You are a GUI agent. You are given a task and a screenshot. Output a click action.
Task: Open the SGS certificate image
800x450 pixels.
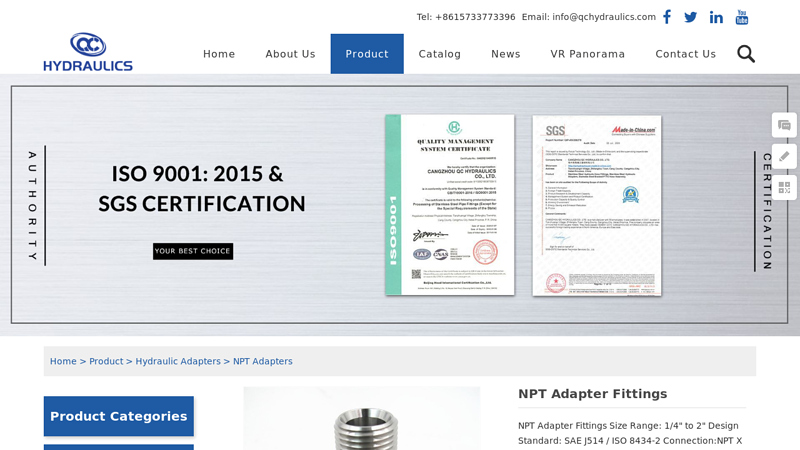pos(597,205)
